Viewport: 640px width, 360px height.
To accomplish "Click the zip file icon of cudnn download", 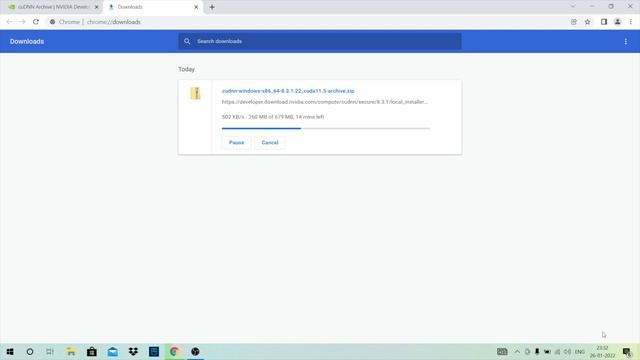I will coord(196,93).
